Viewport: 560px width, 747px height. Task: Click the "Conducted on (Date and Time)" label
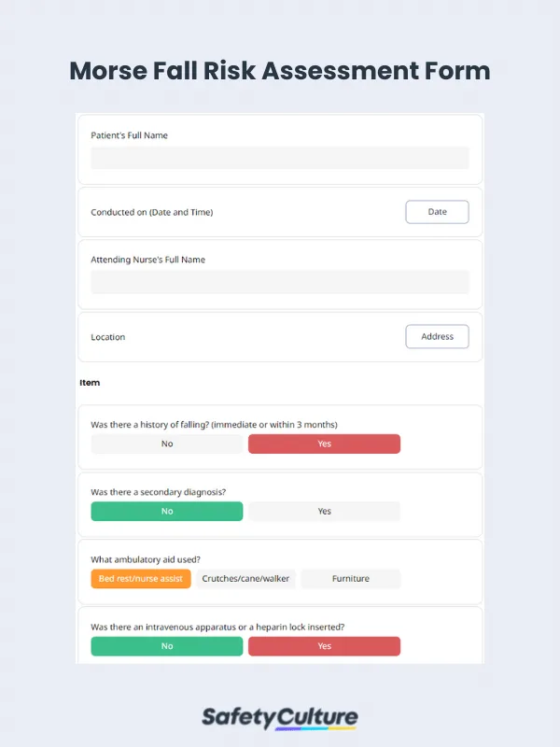coord(153,212)
